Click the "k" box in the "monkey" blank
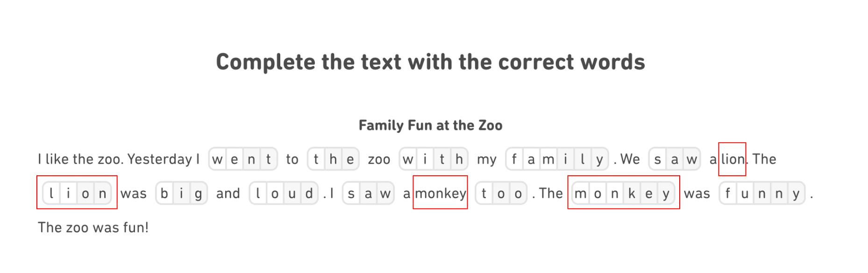 click(x=632, y=194)
